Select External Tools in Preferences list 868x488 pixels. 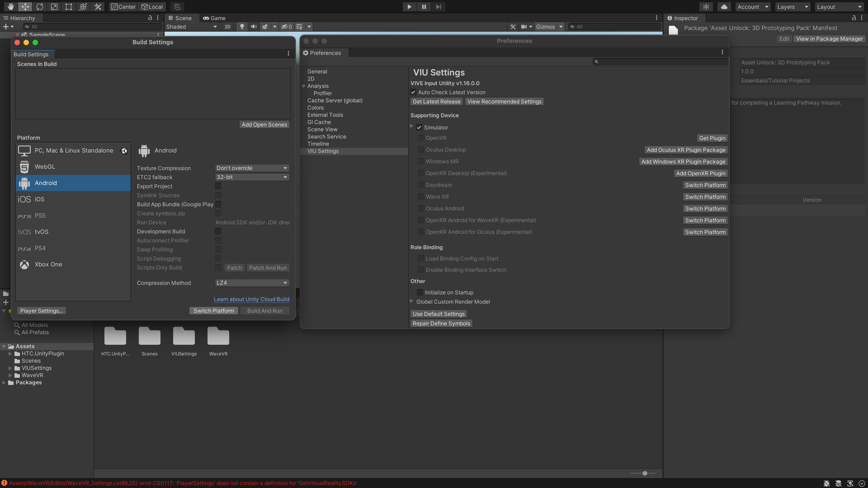[x=325, y=115]
